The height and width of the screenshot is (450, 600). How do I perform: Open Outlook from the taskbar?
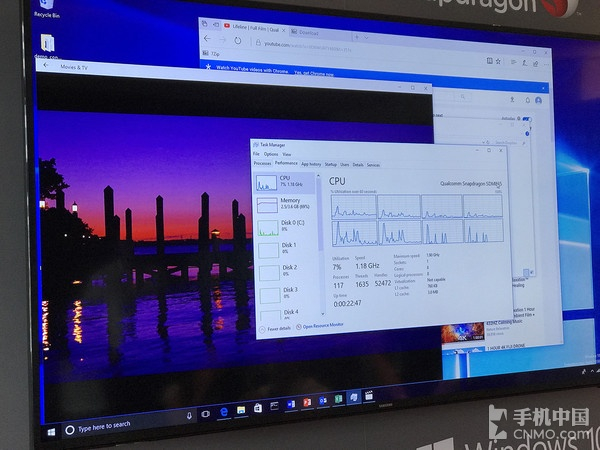pyautogui.click(x=323, y=401)
